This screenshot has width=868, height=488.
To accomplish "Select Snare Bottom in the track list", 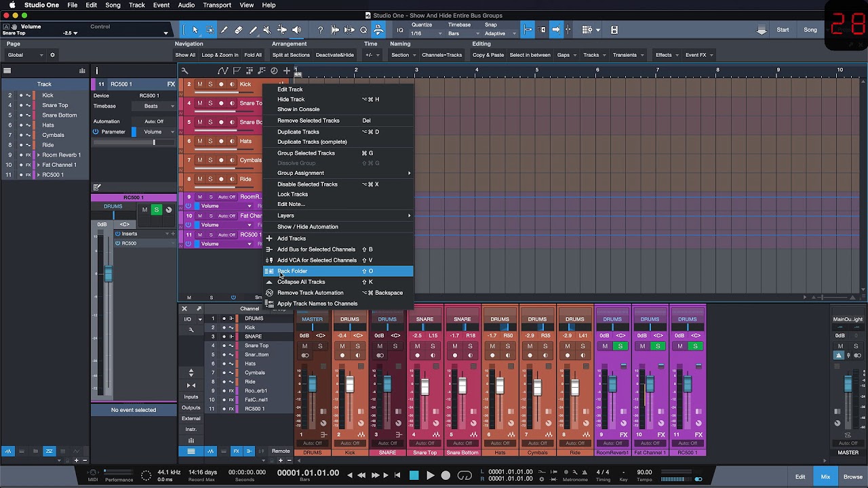I will pos(60,115).
